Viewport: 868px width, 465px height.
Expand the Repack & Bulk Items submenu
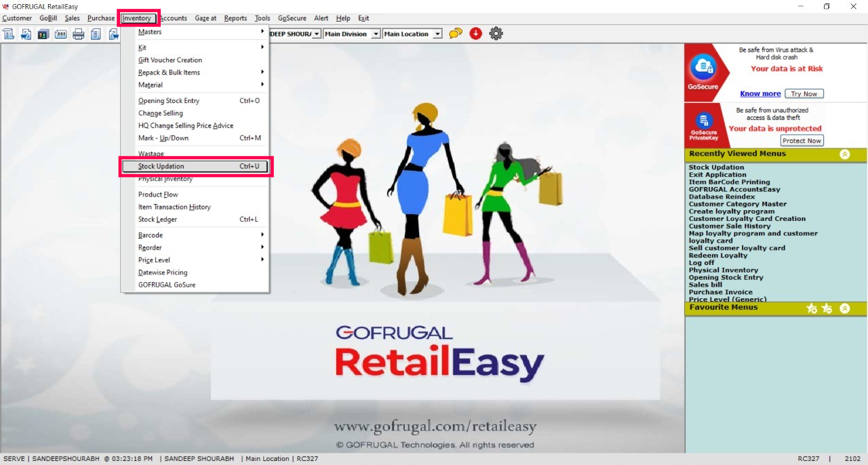(x=195, y=73)
